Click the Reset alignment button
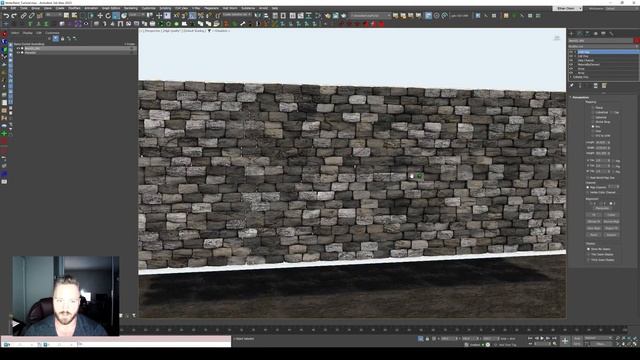Image resolution: width=640 pixels, height=360 pixels. pyautogui.click(x=594, y=235)
